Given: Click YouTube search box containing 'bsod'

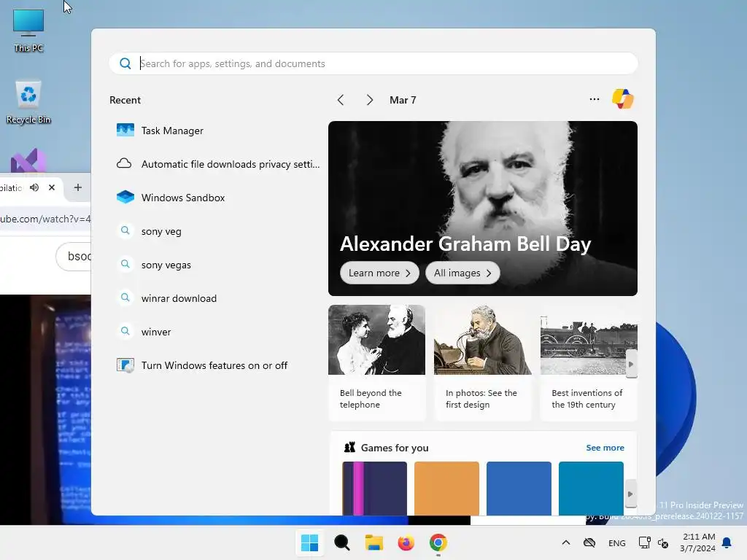Looking at the screenshot, I should [x=74, y=256].
